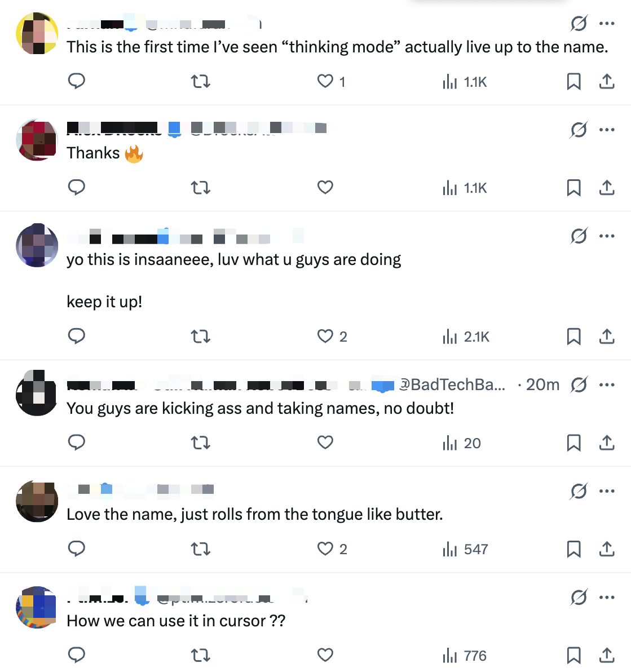Open avatar of "Love the name" tweet author
Screen dimensions: 631x672
pyautogui.click(x=37, y=501)
